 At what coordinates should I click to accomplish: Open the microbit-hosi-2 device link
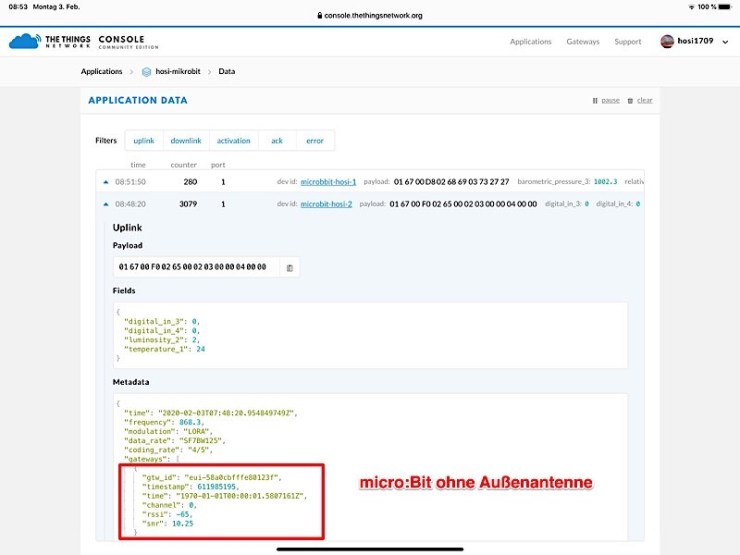coord(328,203)
